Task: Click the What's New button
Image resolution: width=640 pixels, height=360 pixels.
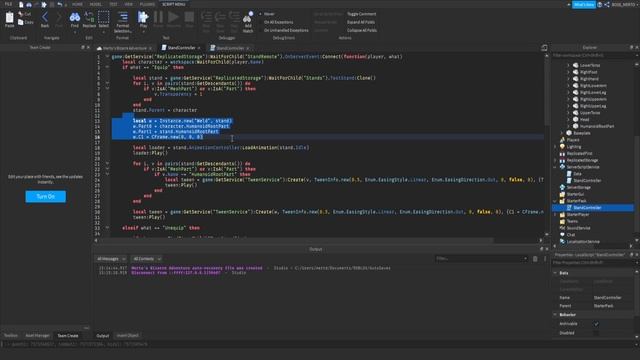Action: coord(584,4)
